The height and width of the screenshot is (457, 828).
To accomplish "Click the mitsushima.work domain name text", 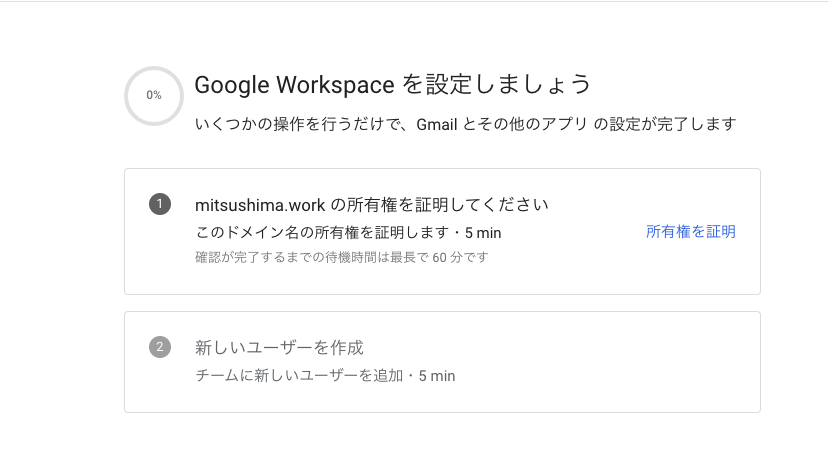I will [260, 204].
